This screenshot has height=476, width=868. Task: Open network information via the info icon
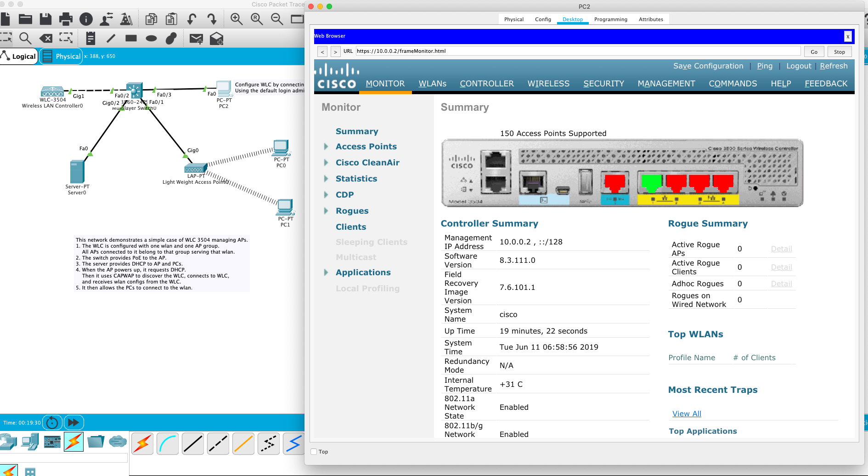point(86,19)
